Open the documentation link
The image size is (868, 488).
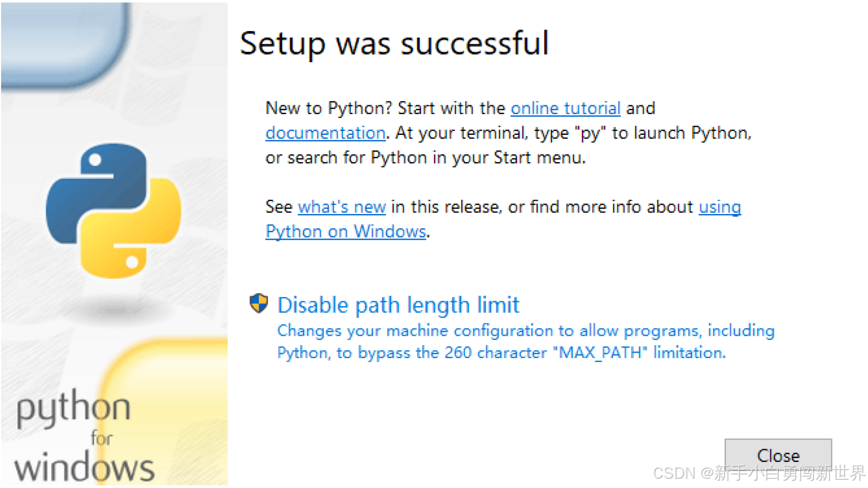[x=324, y=133]
